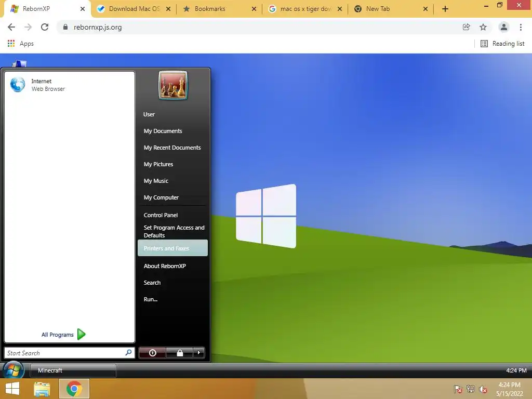Open Set Program Access and Defaults
532x399 pixels.
pos(174,231)
